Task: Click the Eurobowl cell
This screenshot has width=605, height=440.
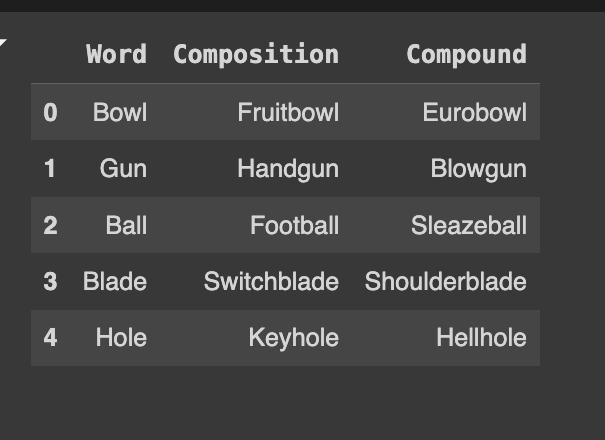Action: click(x=474, y=112)
